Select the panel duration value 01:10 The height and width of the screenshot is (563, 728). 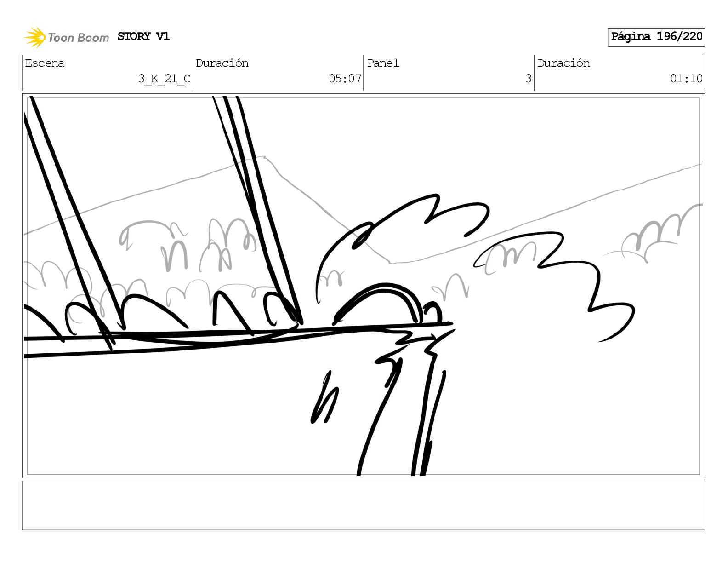pyautogui.click(x=686, y=79)
